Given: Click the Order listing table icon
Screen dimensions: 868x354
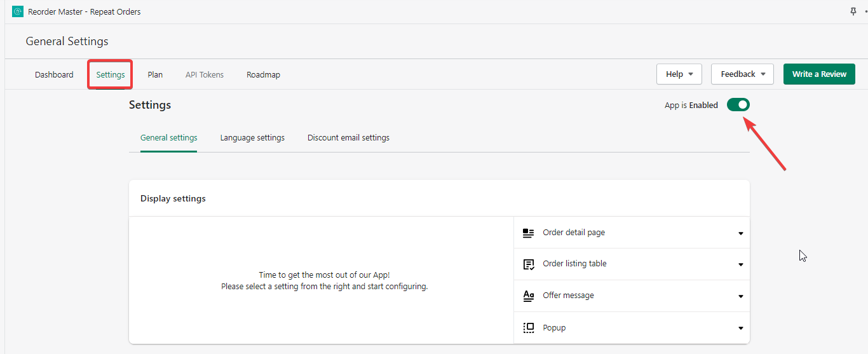Looking at the screenshot, I should (x=528, y=264).
